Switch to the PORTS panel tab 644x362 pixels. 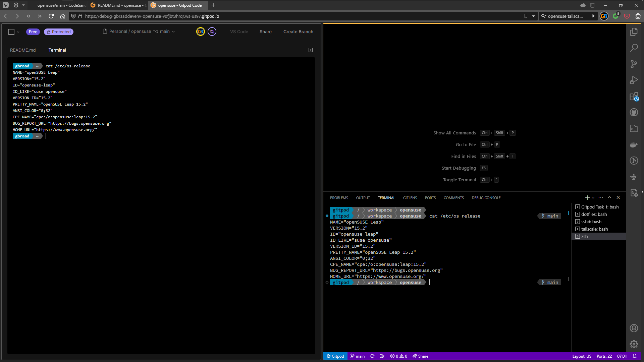(x=430, y=198)
